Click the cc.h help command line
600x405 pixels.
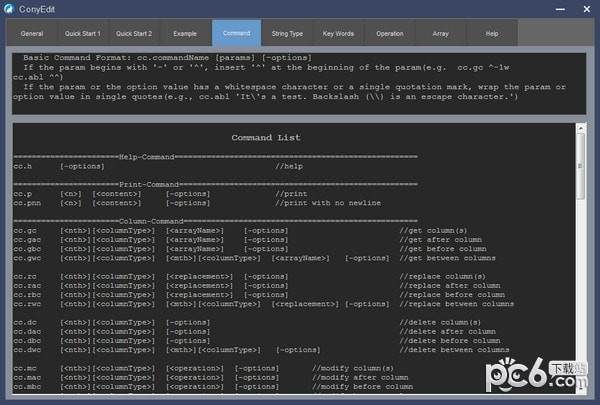pyautogui.click(x=60, y=166)
